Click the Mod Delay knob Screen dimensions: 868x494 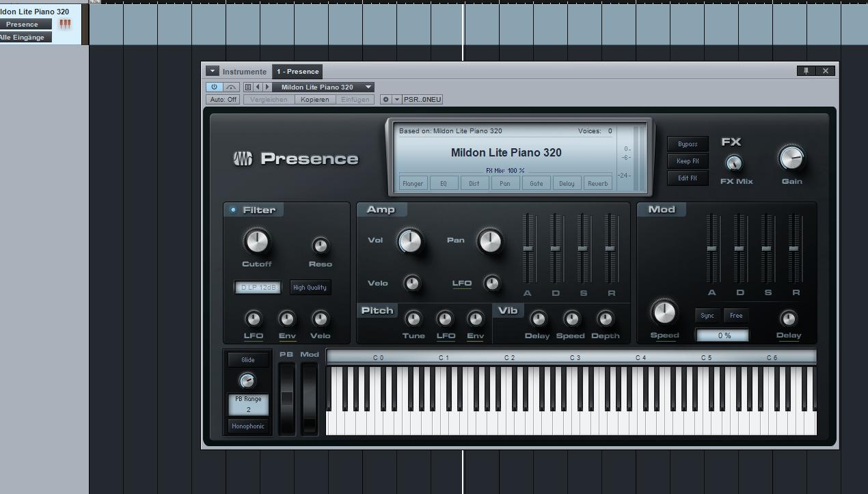[788, 319]
